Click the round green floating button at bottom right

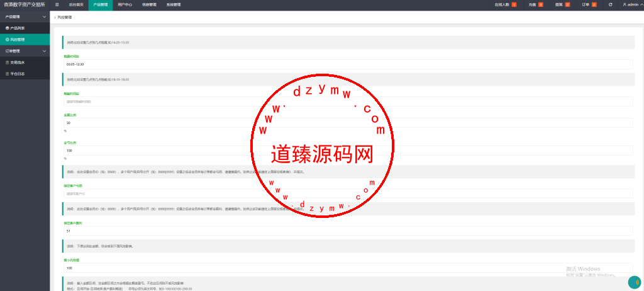click(635, 282)
